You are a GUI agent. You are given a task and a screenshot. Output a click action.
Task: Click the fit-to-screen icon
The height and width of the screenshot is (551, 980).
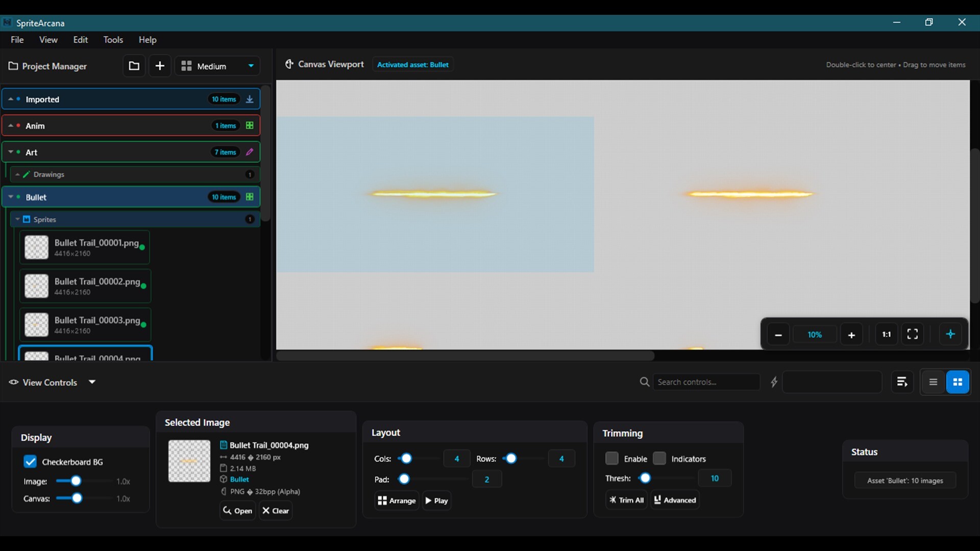tap(913, 335)
